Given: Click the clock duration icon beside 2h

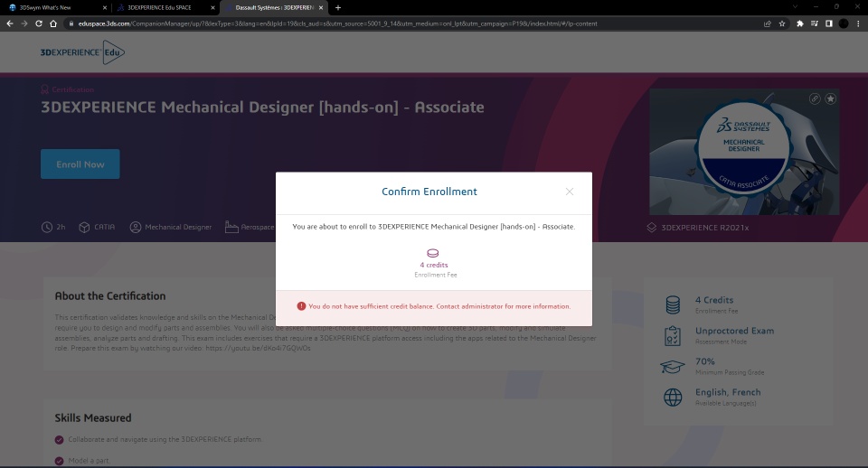Looking at the screenshot, I should pyautogui.click(x=46, y=227).
